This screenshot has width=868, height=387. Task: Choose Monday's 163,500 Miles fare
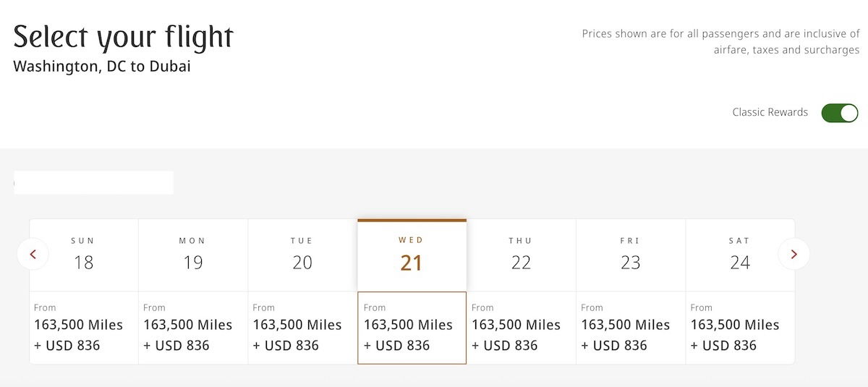tap(193, 327)
